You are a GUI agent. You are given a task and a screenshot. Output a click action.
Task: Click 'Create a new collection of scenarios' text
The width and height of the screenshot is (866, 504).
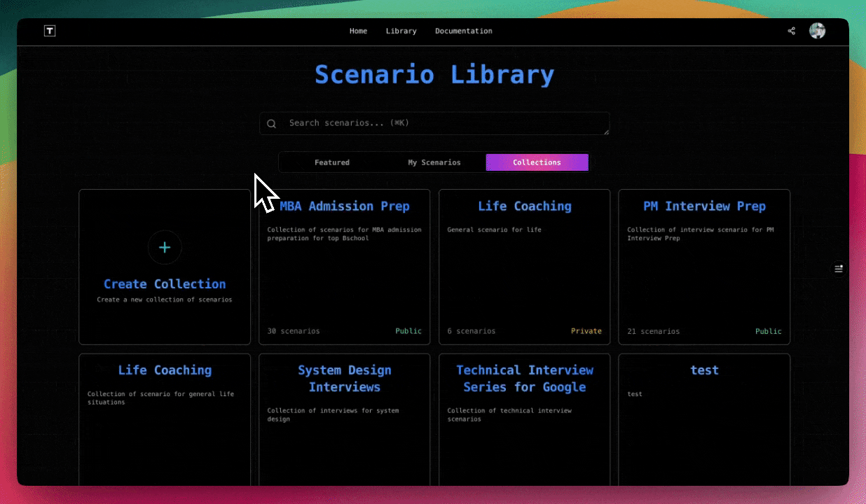click(x=165, y=300)
